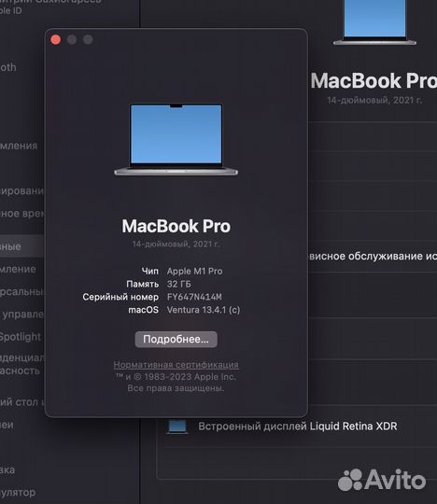This screenshot has height=504, width=437.
Task: Open the Нормативная сертификация link
Action: [176, 365]
